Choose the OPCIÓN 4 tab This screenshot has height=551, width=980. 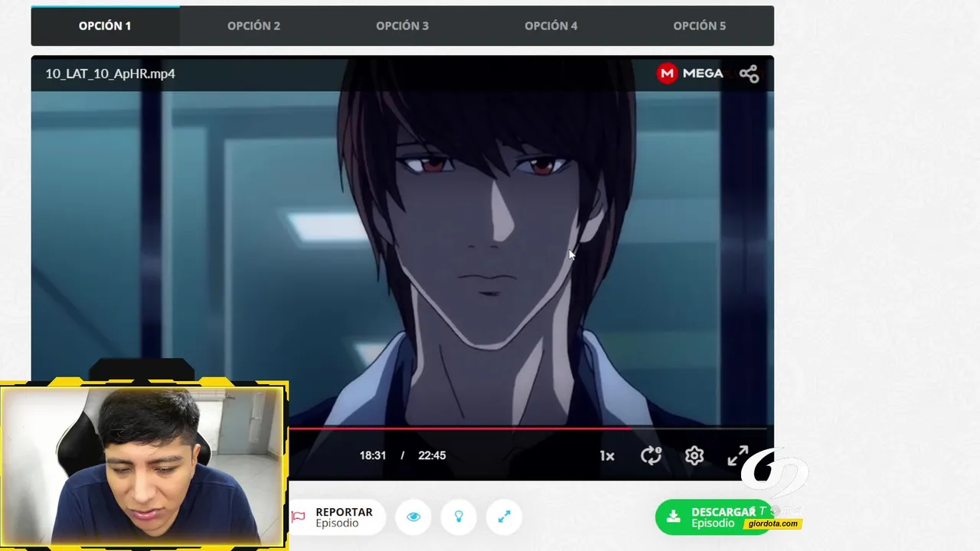point(550,26)
